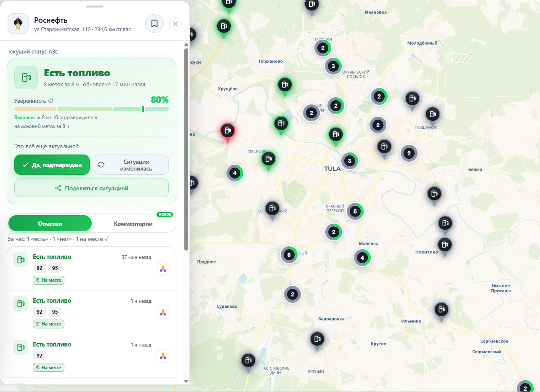Close the Роснефть station panel
This screenshot has height=392, width=540.
click(176, 24)
